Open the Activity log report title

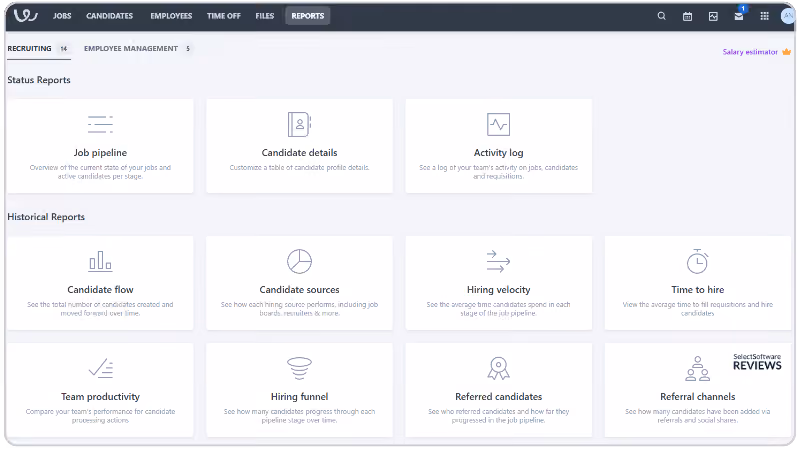click(498, 153)
